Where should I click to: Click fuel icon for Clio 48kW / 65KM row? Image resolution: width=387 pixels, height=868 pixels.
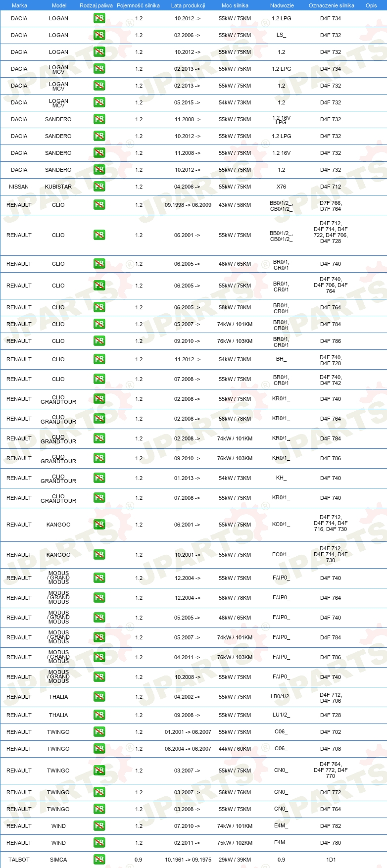pyautogui.click(x=99, y=264)
